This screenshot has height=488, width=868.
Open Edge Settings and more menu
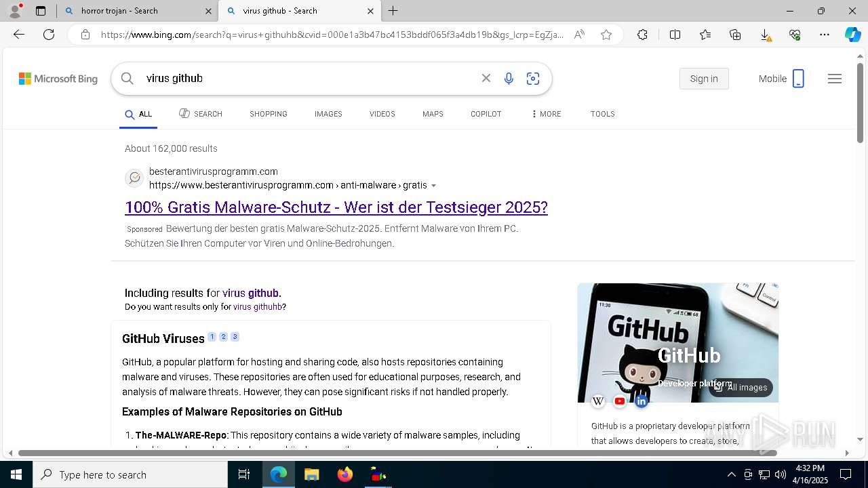(x=825, y=35)
